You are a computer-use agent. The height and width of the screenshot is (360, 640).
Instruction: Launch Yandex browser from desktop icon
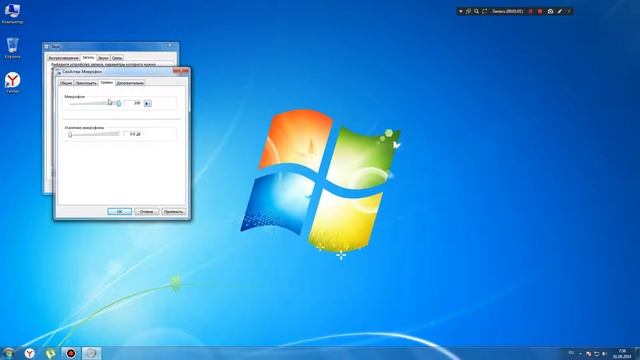coord(13,83)
